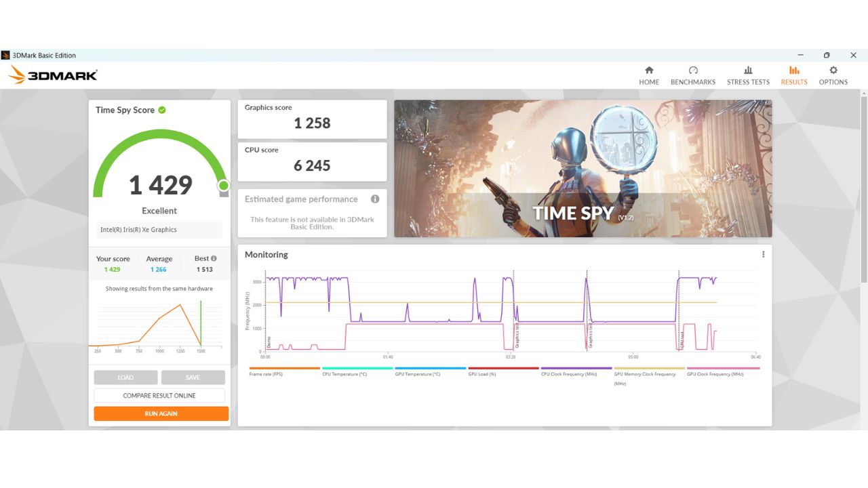Click the green checkmark beside Time Spy Score

click(162, 110)
